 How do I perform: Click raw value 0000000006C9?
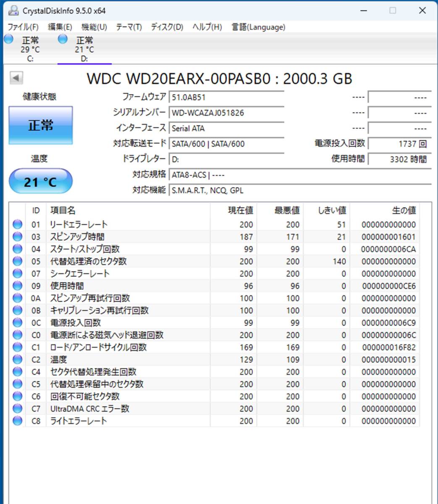[388, 323]
